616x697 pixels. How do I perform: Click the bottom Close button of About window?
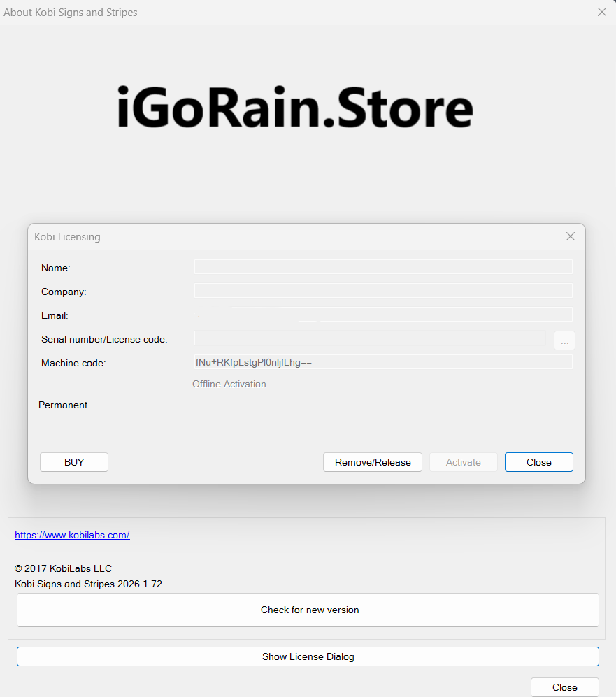[564, 687]
